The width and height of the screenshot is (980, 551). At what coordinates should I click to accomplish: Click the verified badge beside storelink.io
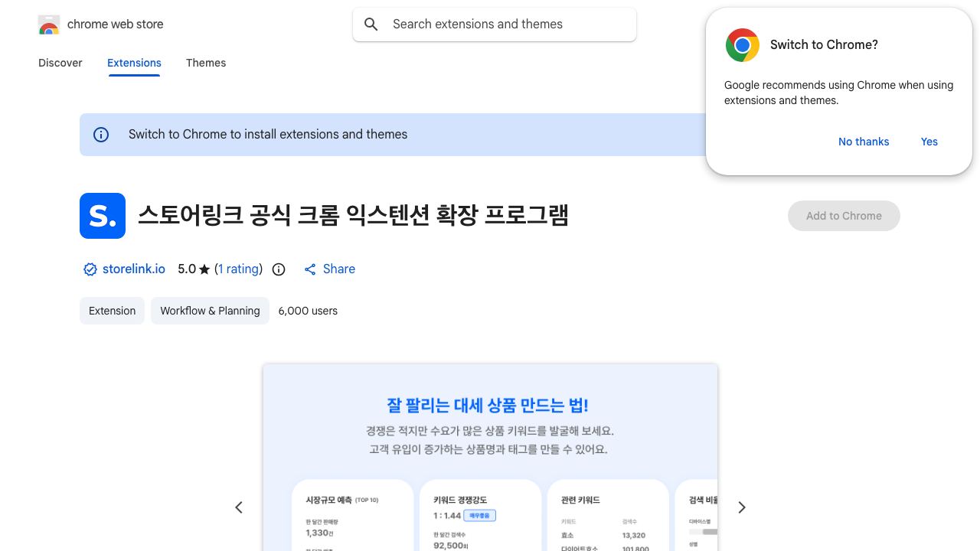pyautogui.click(x=90, y=269)
